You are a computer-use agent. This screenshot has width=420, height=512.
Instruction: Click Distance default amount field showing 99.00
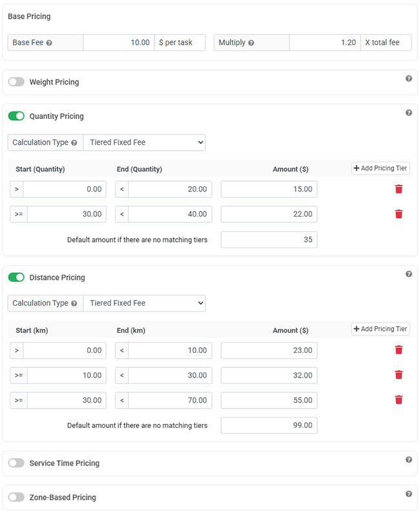269,425
